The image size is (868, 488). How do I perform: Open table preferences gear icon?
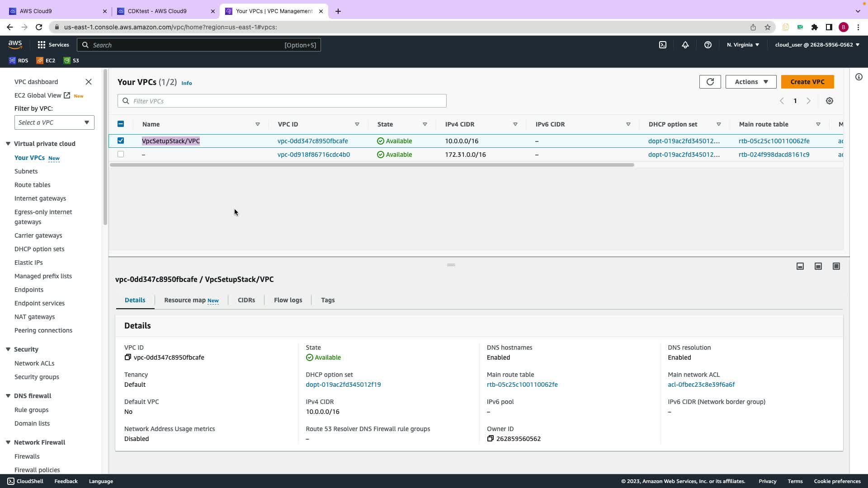829,101
